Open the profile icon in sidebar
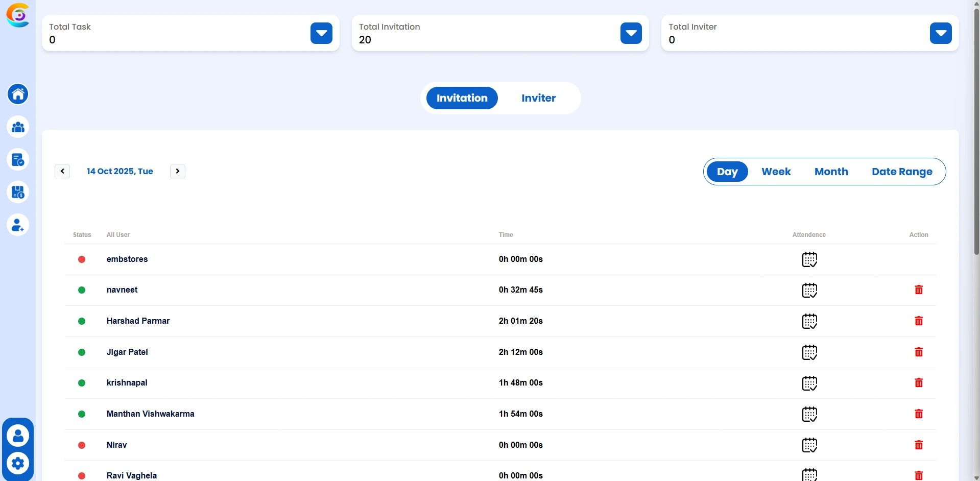The height and width of the screenshot is (481, 980). [x=18, y=436]
